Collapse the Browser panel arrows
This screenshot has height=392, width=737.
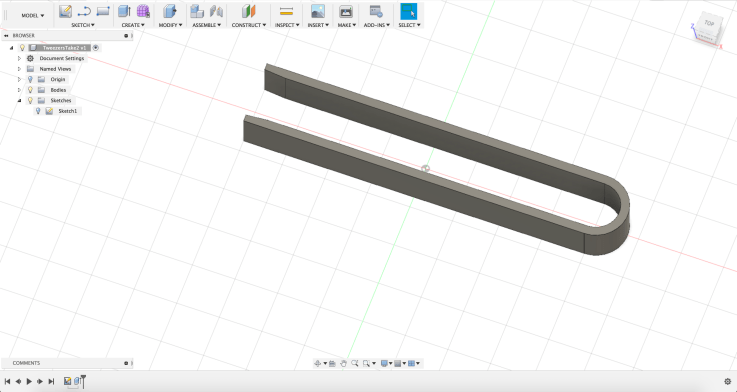(x=6, y=35)
